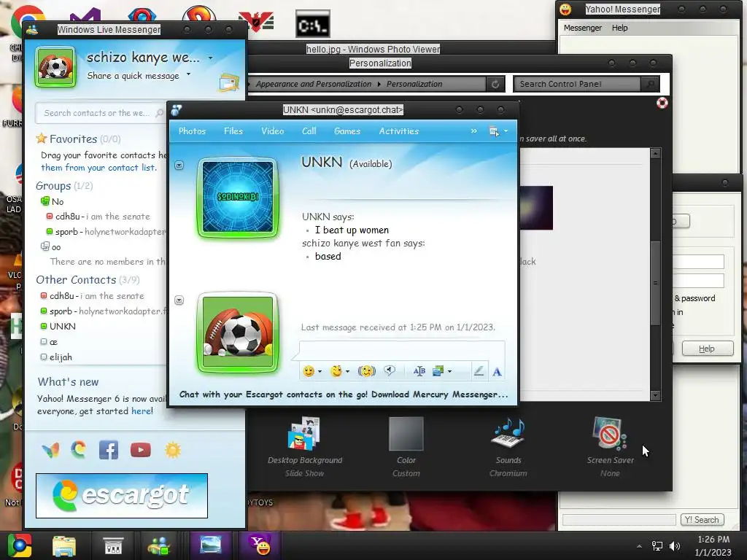This screenshot has height=560, width=747.
Task: Click the MSN butterfly icon in Messenger
Action: pyautogui.click(x=50, y=449)
